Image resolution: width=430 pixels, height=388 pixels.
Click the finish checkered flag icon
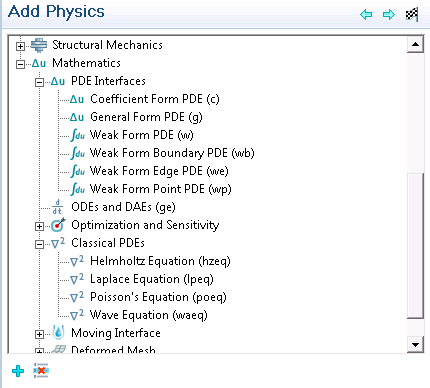click(x=412, y=14)
